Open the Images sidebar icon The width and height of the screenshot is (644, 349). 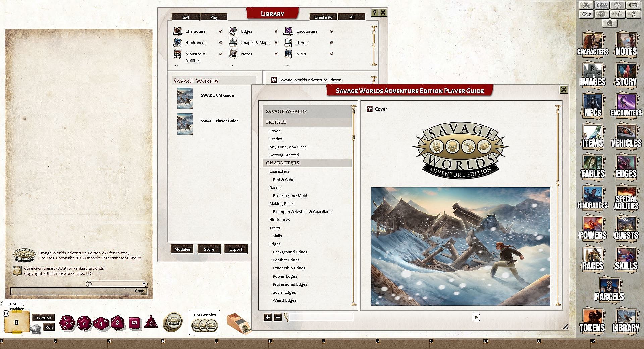point(593,74)
